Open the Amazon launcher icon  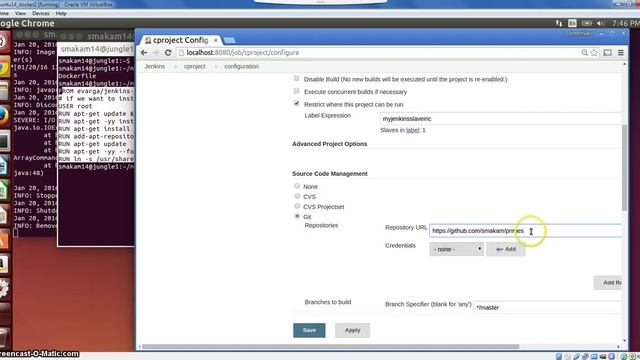3,264
